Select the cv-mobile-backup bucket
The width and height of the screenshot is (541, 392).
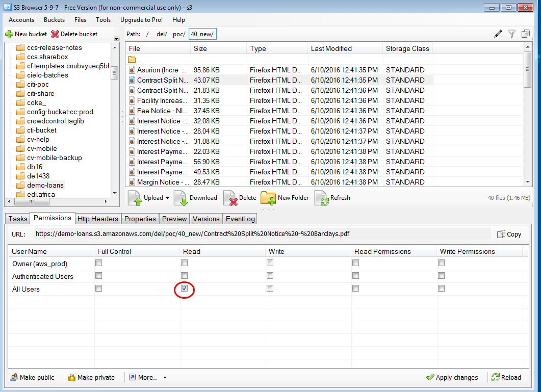(55, 158)
